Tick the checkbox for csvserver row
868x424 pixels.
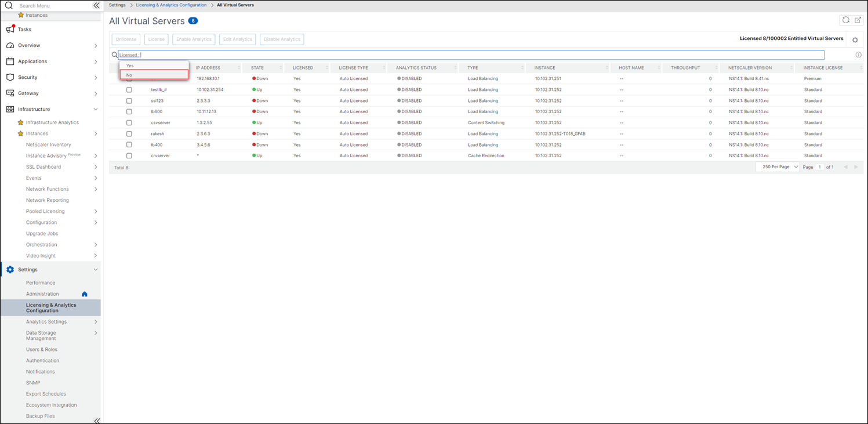coord(129,123)
